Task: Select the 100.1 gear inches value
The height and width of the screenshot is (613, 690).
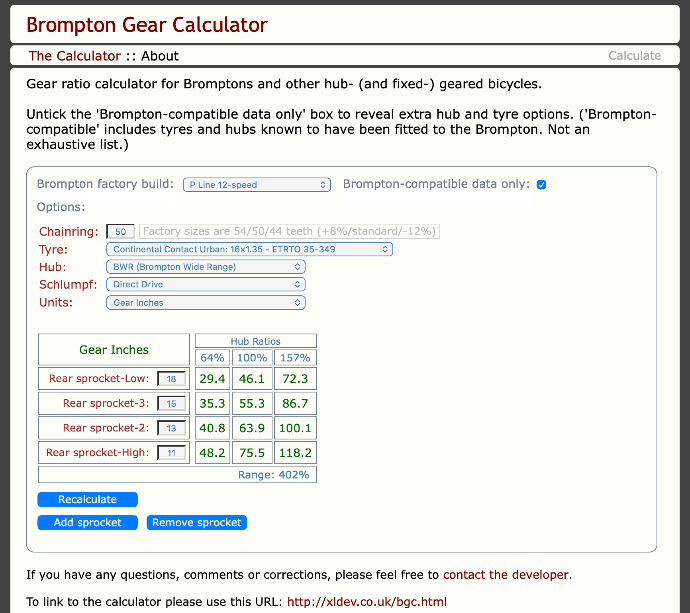Action: 295,428
